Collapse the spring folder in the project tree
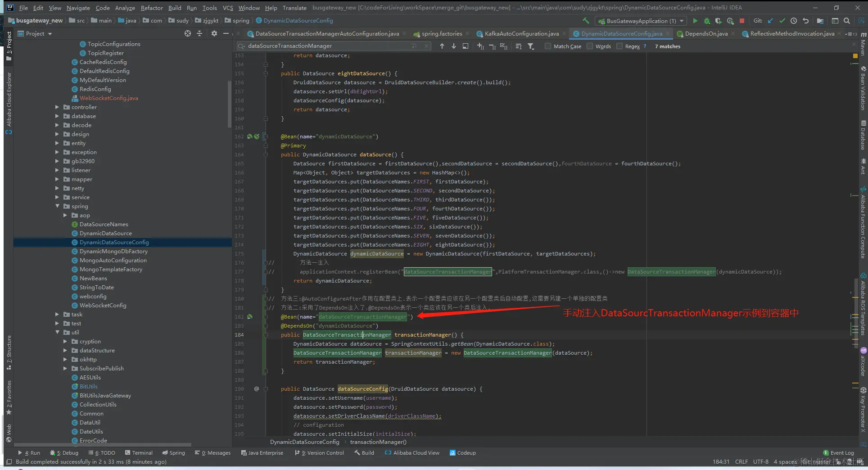868x470 pixels. (57, 206)
